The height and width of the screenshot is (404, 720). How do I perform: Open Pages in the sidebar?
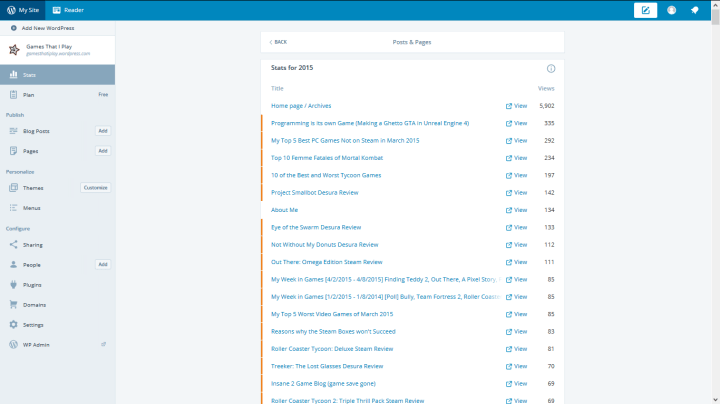tap(30, 151)
